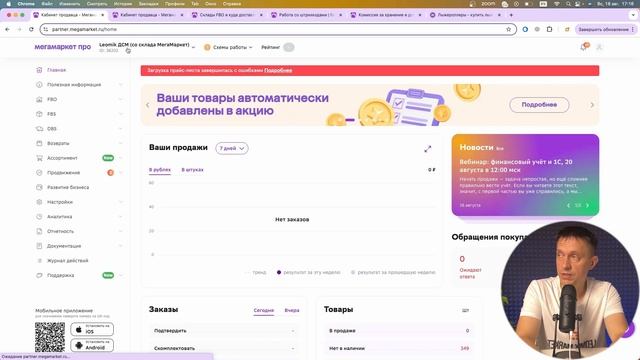
Task: Expand the Документация section chevron
Action: pyautogui.click(x=120, y=246)
